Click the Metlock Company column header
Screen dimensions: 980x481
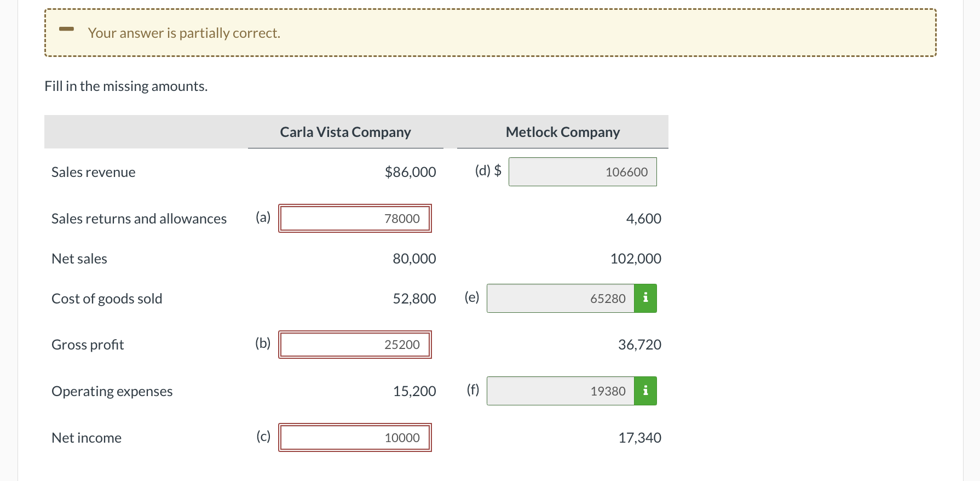tap(563, 132)
